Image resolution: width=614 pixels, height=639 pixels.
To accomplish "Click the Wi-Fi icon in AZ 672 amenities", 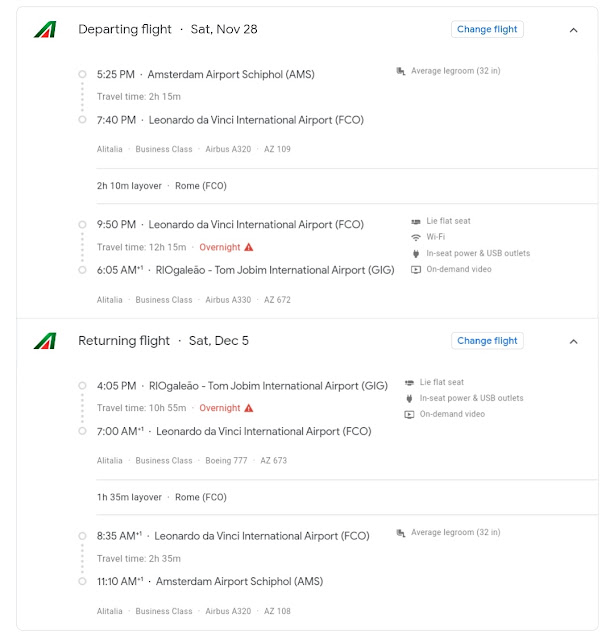I will [416, 237].
